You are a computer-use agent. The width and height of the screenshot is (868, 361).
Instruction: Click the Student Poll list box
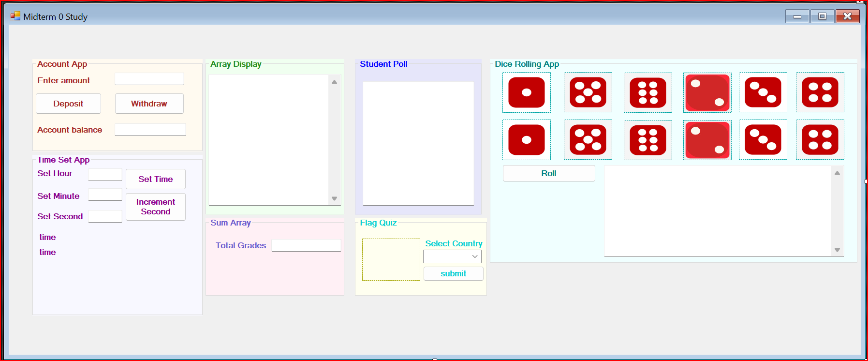click(x=418, y=143)
